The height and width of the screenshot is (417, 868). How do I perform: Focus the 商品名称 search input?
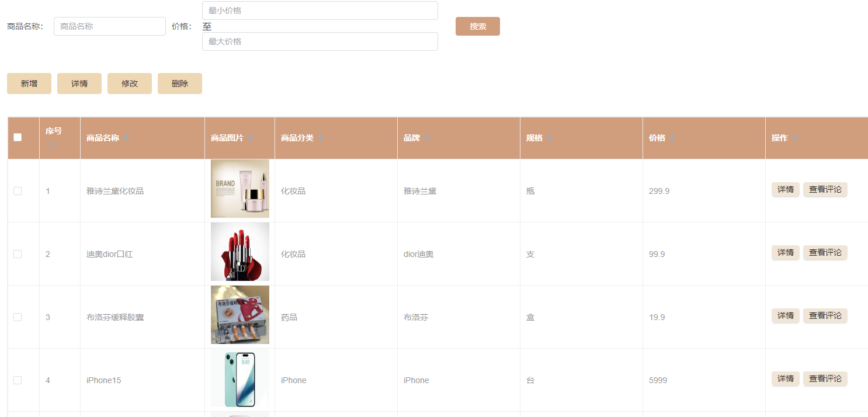tap(110, 26)
